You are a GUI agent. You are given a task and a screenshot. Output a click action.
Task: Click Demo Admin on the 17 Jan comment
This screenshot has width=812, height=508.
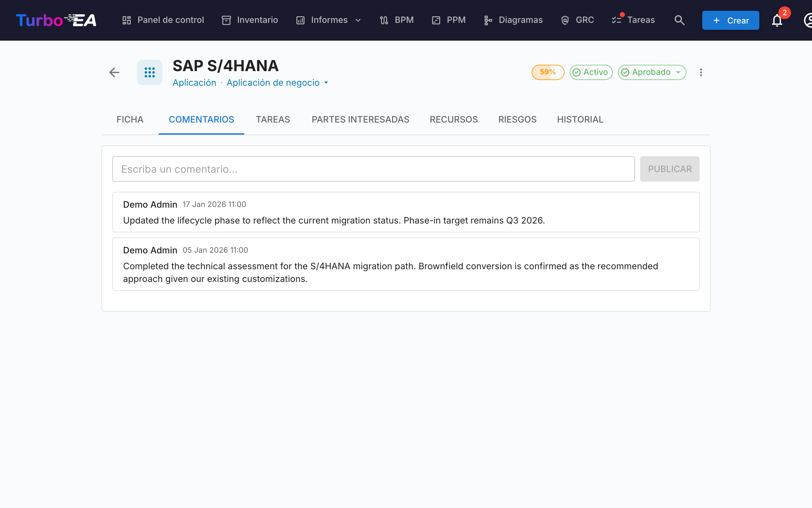150,204
